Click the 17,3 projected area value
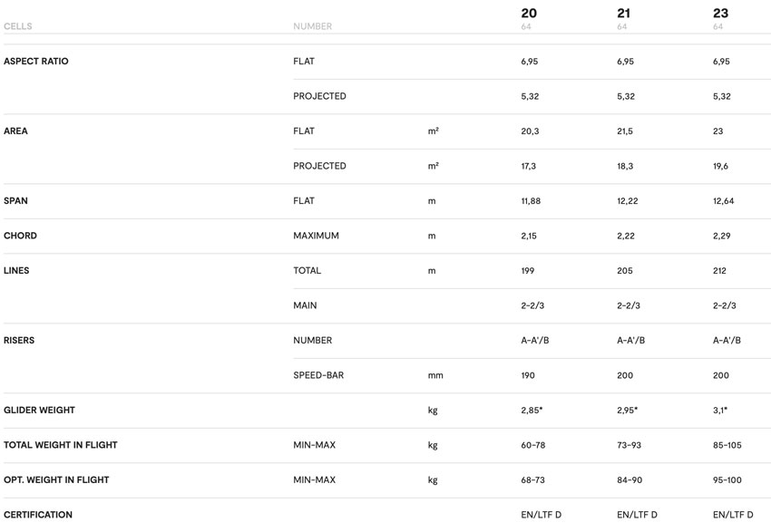The height and width of the screenshot is (532, 771). coord(528,166)
